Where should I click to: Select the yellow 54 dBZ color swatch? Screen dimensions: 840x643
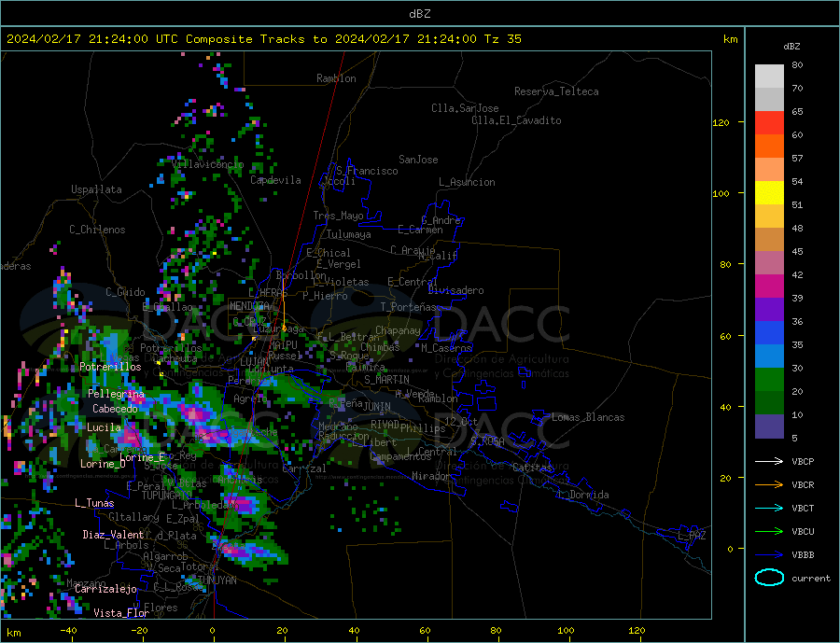pyautogui.click(x=769, y=193)
